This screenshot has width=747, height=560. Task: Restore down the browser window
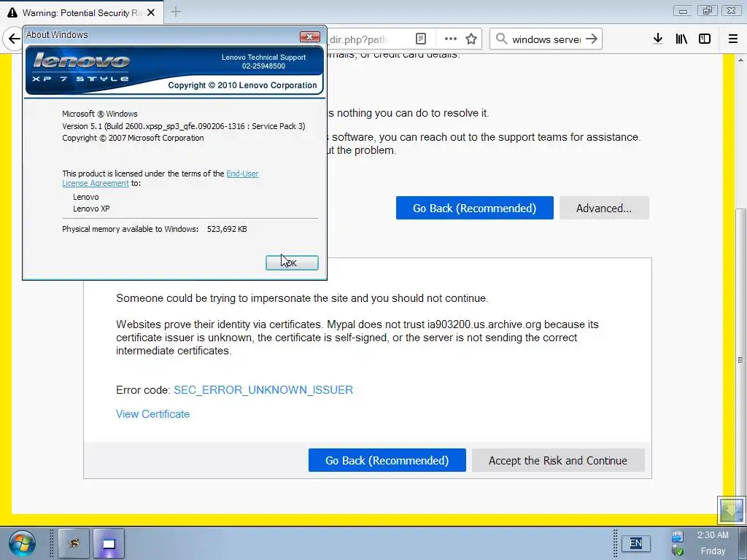pyautogui.click(x=708, y=11)
